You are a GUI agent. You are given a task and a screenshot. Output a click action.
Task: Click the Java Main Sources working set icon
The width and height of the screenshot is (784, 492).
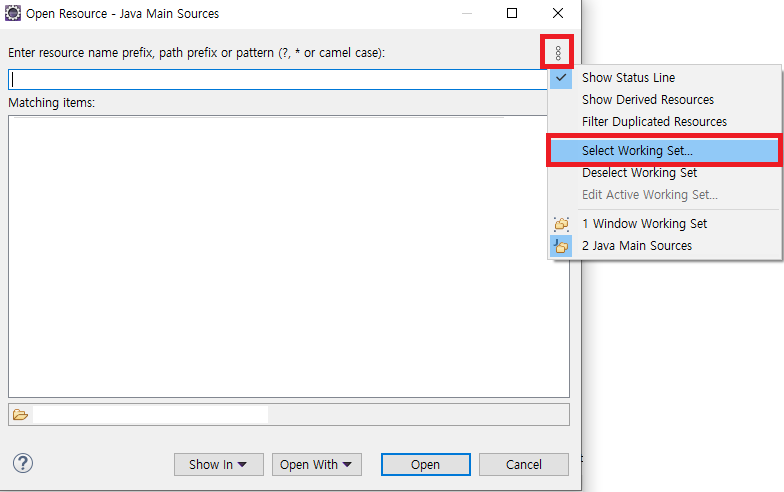[561, 246]
